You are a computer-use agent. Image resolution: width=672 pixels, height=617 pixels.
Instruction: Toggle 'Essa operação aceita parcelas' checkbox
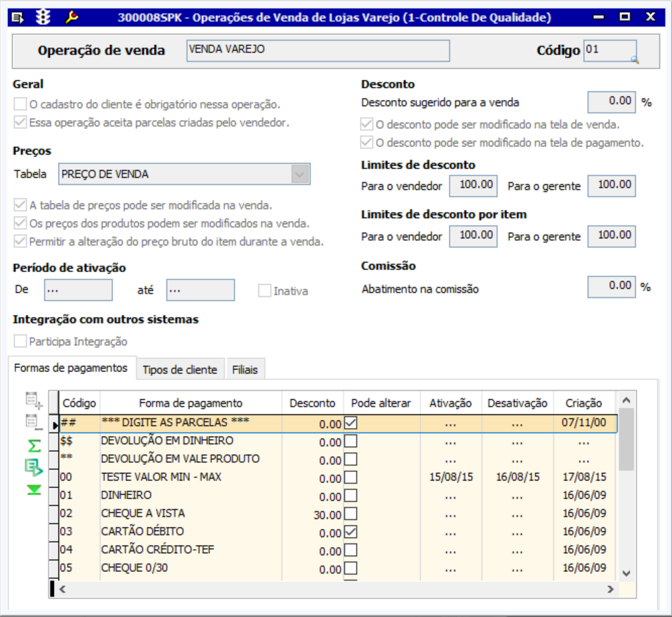(x=20, y=122)
